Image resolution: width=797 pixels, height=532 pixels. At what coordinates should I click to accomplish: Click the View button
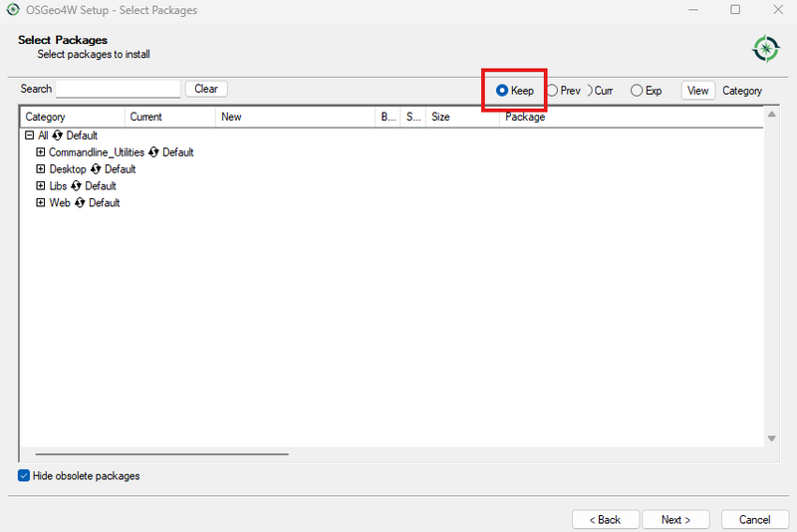698,91
